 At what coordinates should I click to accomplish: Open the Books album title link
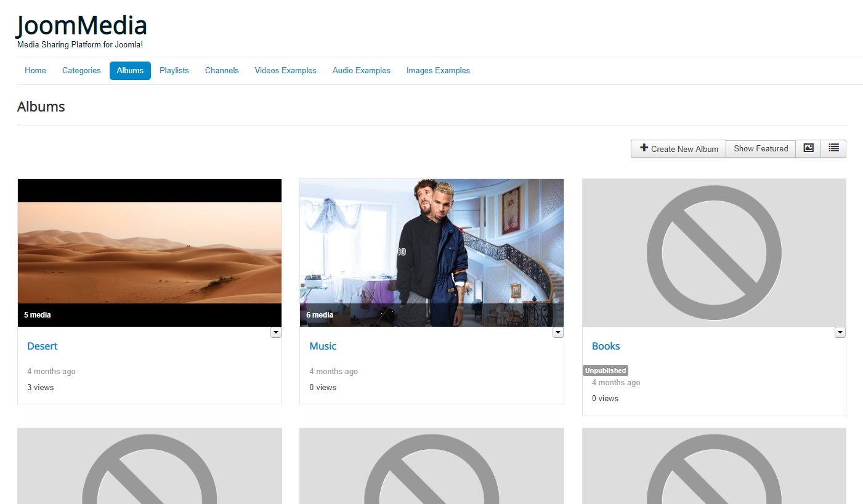606,346
